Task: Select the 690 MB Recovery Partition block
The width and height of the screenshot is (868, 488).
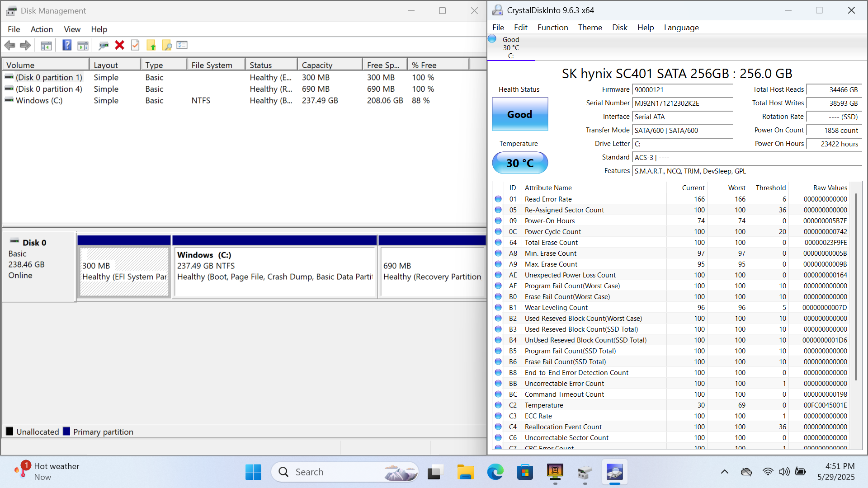Action: pos(433,271)
